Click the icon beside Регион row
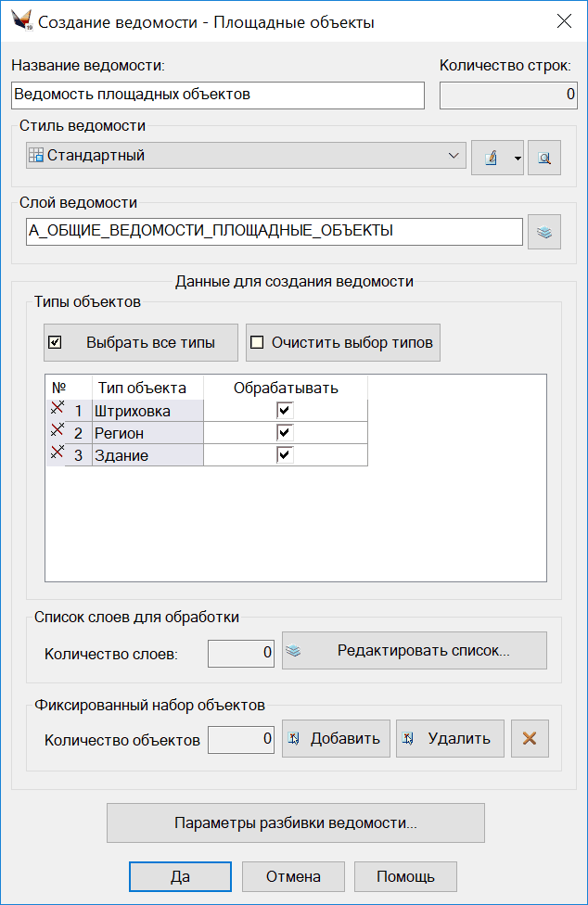Viewport: 588px width, 905px height. [57, 431]
